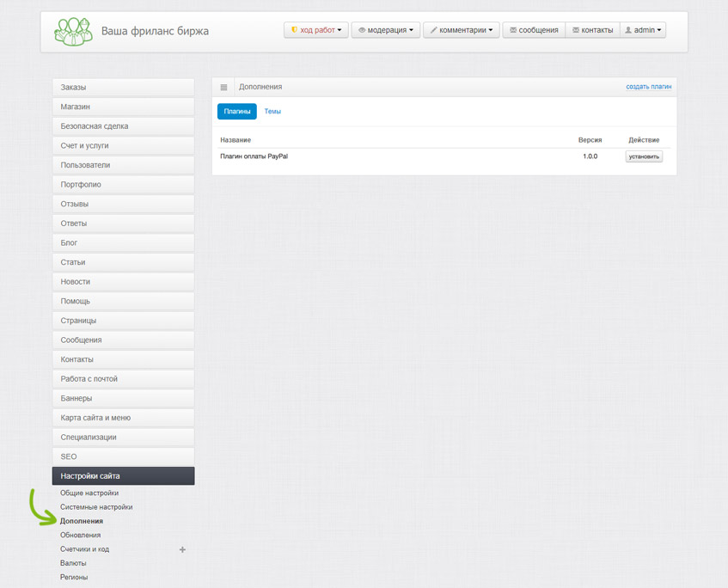
Task: Open Сообщения in the left sidebar
Action: (124, 340)
